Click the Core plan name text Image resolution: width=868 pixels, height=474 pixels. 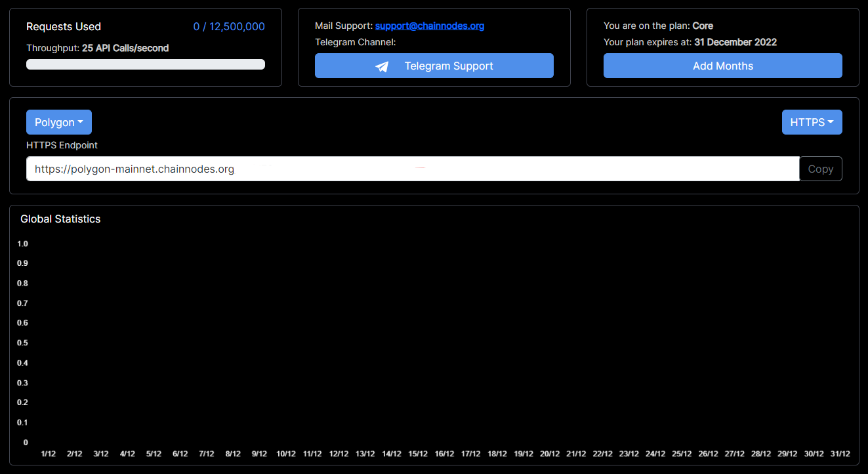coord(703,26)
